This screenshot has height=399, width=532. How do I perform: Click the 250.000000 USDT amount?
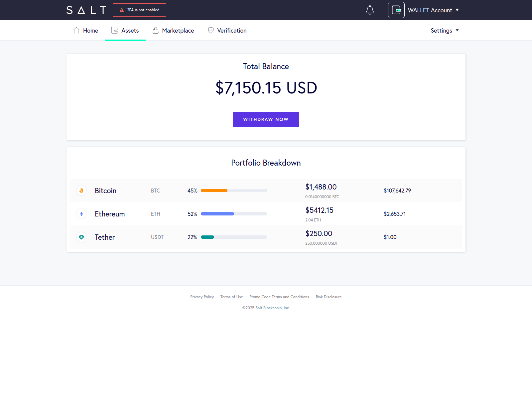322,243
